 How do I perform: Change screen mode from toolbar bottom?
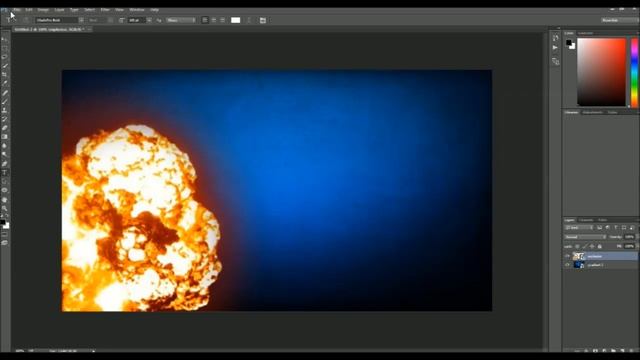[x=5, y=243]
